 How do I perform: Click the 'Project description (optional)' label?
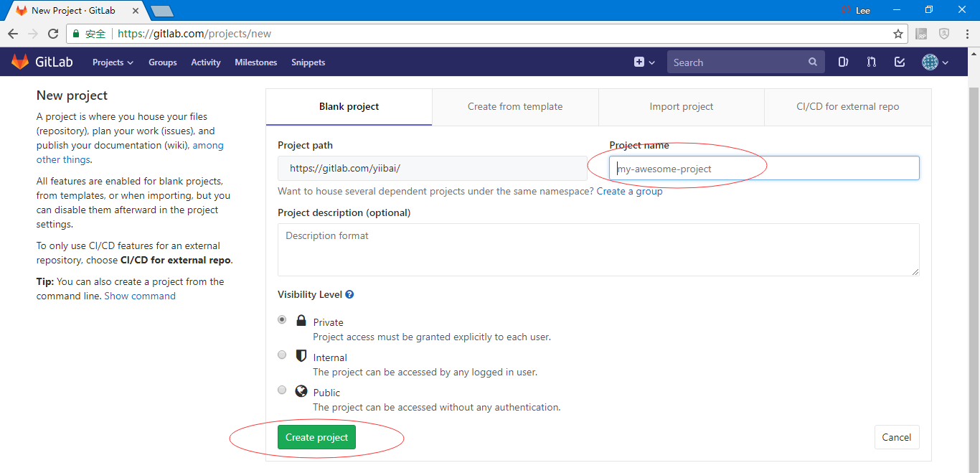coord(344,212)
